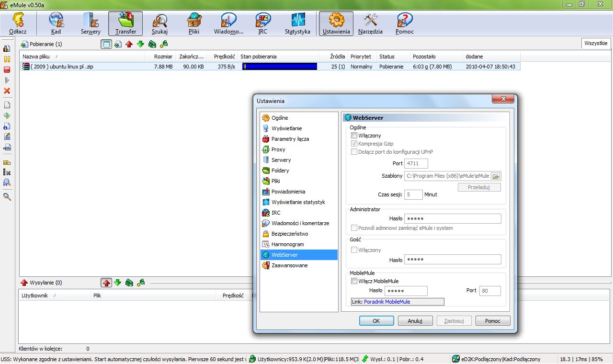Toggle Dołącz port do konfiguracji UPnP checkbox
This screenshot has height=364, width=613.
click(354, 152)
